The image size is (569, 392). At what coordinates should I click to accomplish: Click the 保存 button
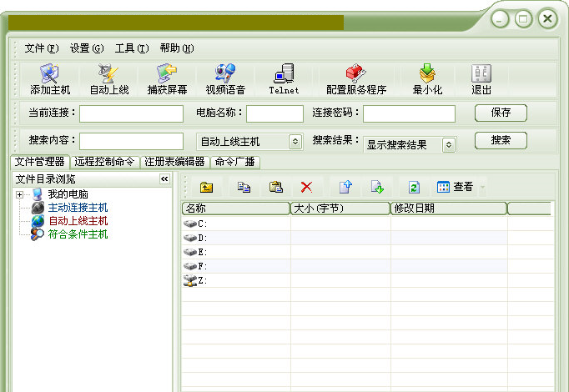(x=501, y=113)
